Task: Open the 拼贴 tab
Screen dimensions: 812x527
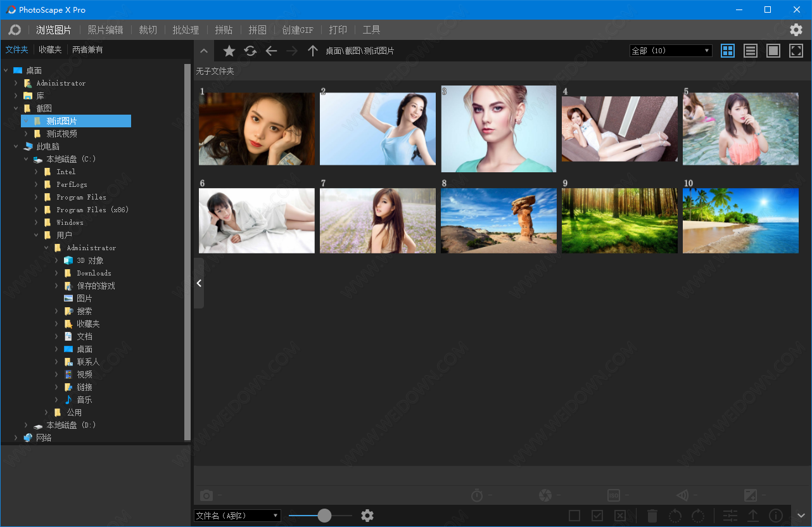Action: click(224, 30)
